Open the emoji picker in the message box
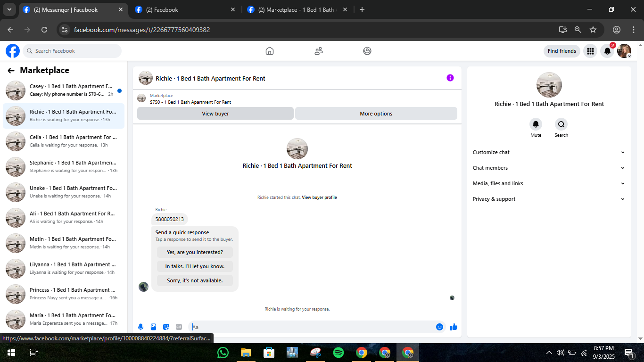The height and width of the screenshot is (362, 644). tap(439, 327)
